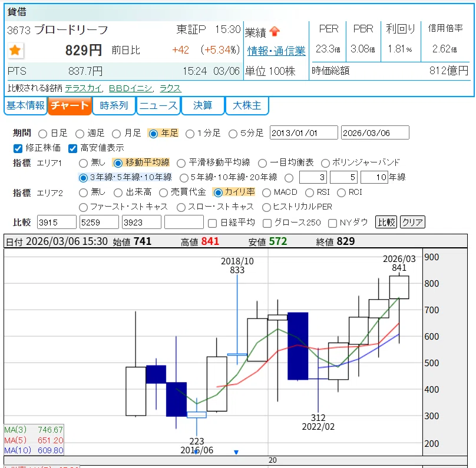Open the ニュース tab
476x468 pixels.
(x=158, y=105)
